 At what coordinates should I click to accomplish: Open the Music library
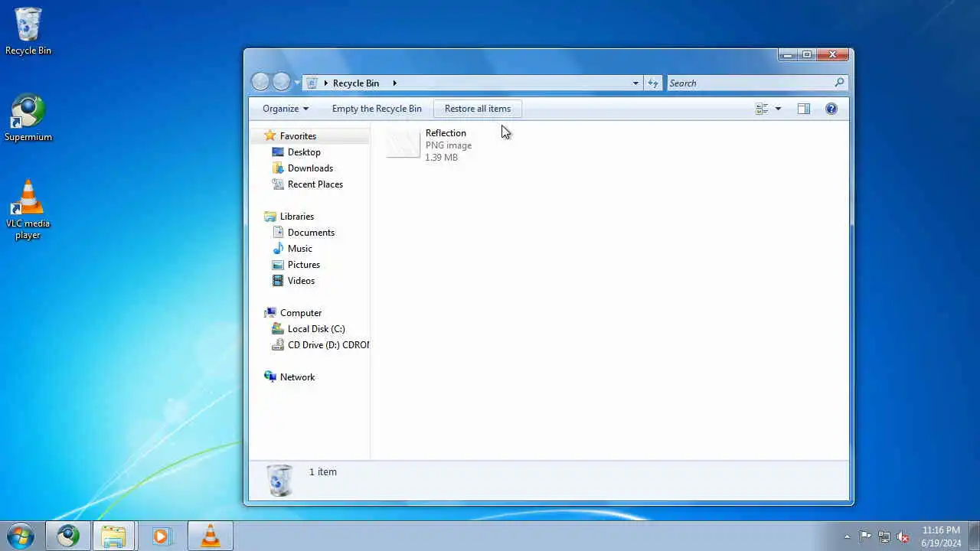pyautogui.click(x=299, y=249)
